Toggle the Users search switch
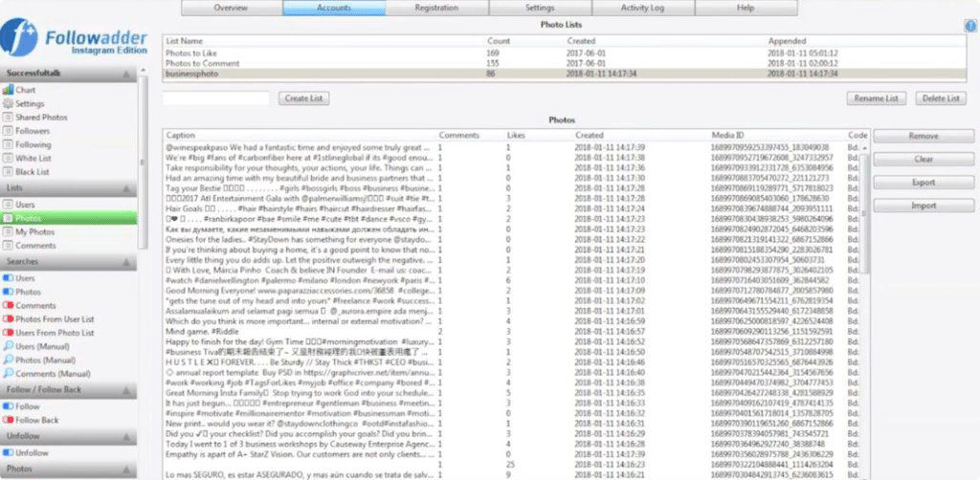 [8, 278]
